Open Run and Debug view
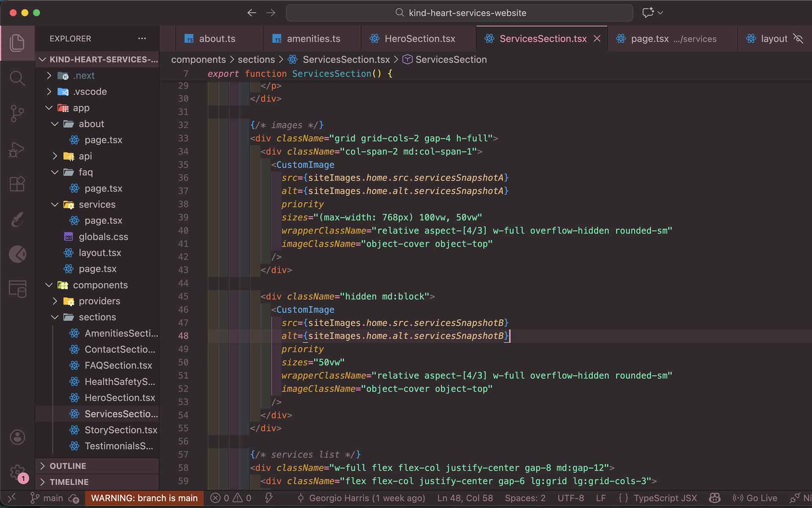812x508 pixels. click(17, 149)
